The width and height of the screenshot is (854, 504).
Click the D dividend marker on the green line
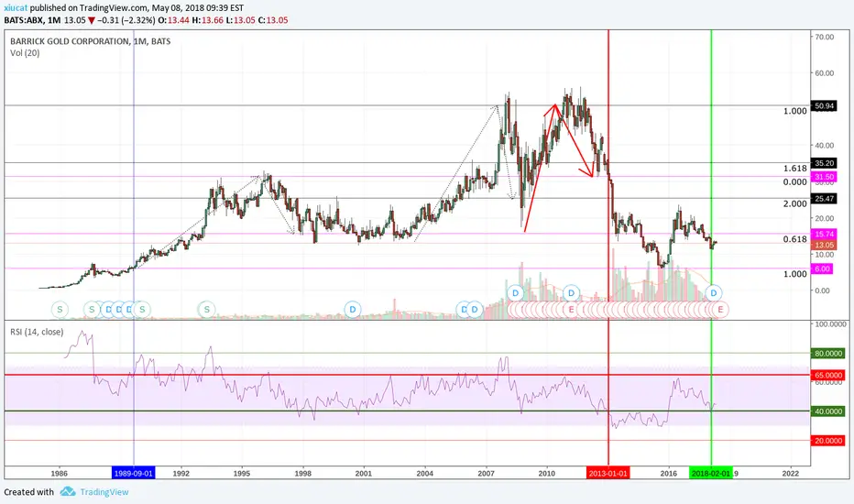(713, 293)
